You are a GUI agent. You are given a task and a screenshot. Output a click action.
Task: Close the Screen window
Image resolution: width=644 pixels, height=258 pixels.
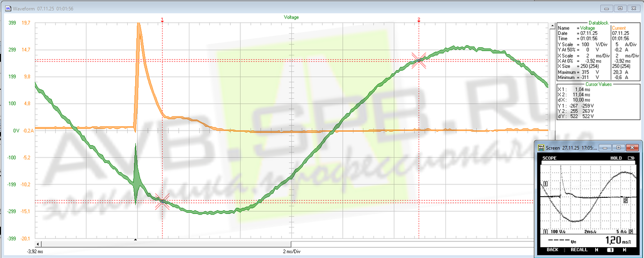[x=633, y=147]
